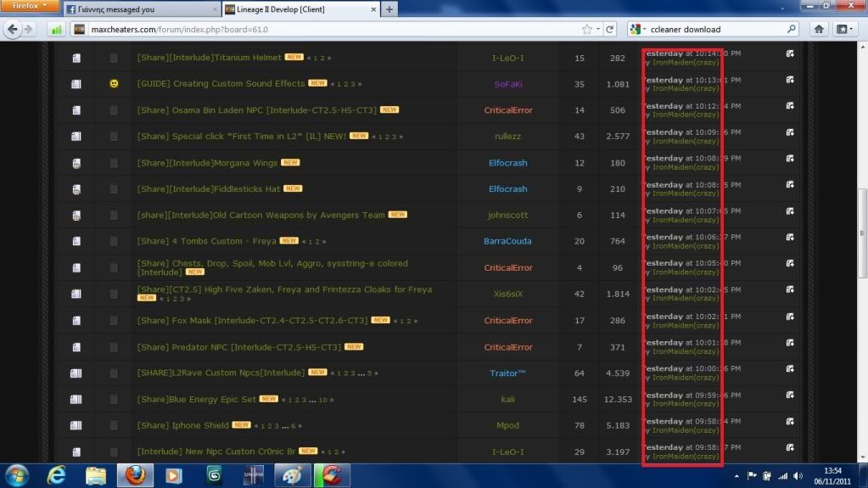Go to page 10 of Blue Energy Epic Set

[326, 400]
